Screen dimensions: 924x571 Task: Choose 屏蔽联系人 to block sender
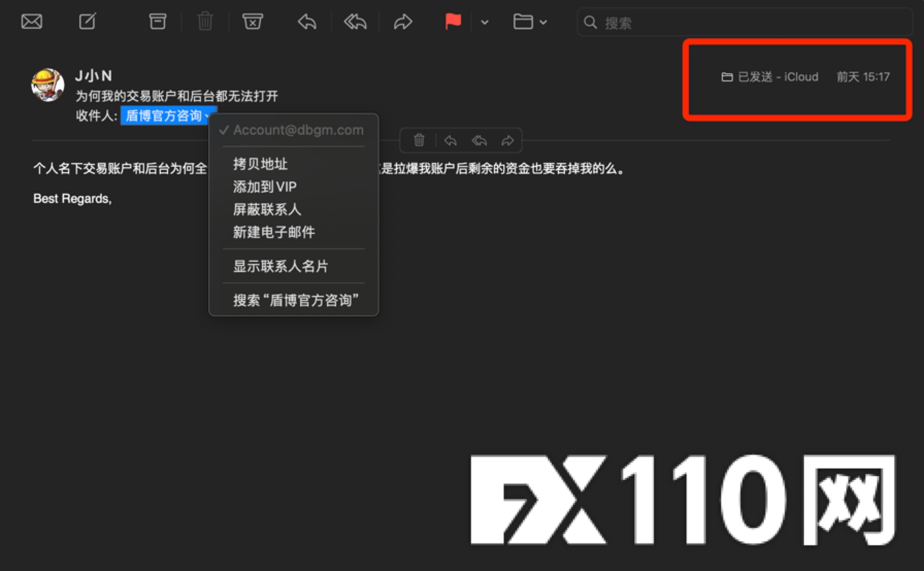[267, 209]
